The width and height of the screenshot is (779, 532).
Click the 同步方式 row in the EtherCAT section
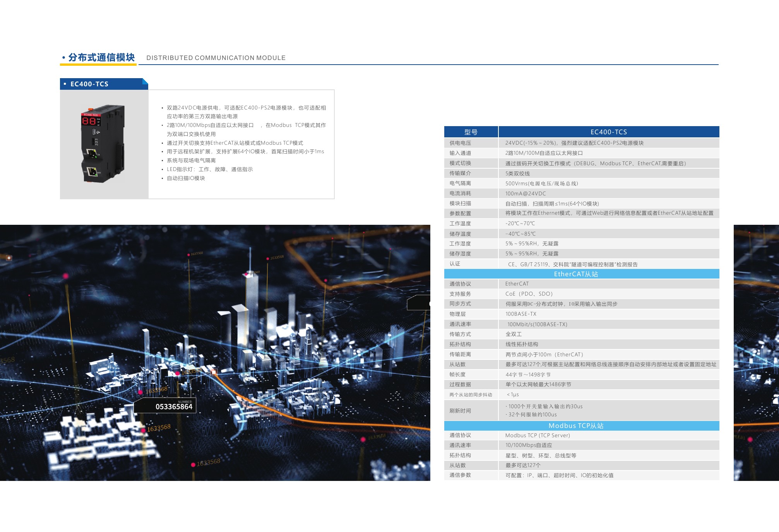point(561,304)
